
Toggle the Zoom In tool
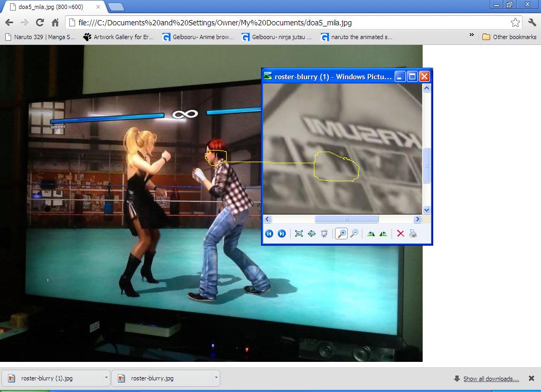pyautogui.click(x=342, y=234)
